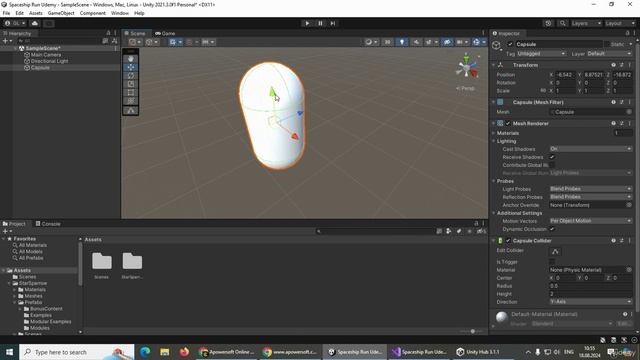Click the Position X field
This screenshot has width=640, height=360.
click(x=565, y=75)
